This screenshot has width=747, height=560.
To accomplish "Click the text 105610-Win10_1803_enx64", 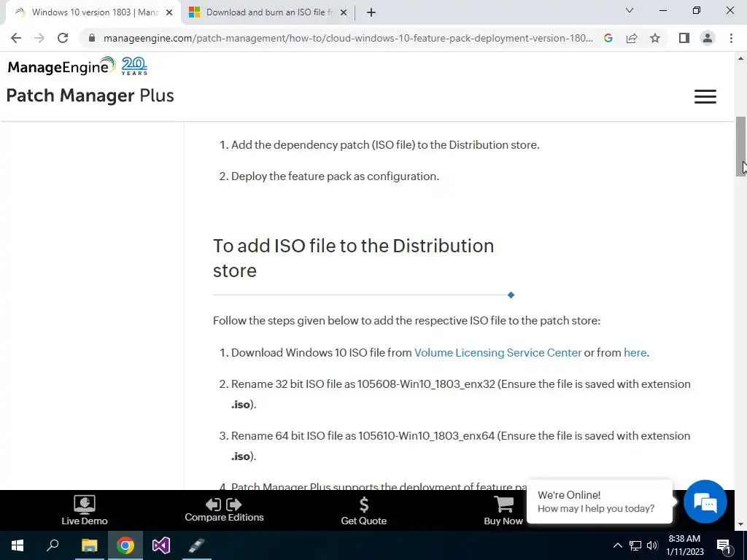I will click(x=426, y=436).
